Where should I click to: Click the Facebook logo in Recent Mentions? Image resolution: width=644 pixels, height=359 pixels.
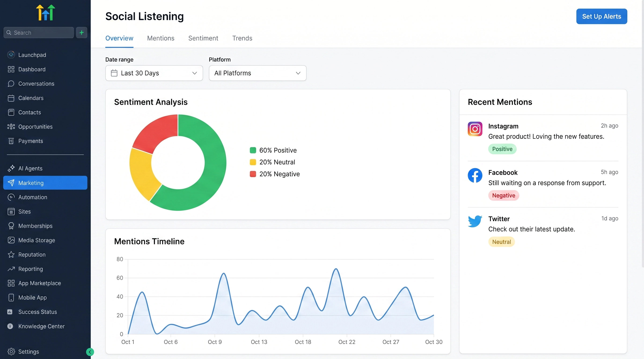pyautogui.click(x=475, y=175)
